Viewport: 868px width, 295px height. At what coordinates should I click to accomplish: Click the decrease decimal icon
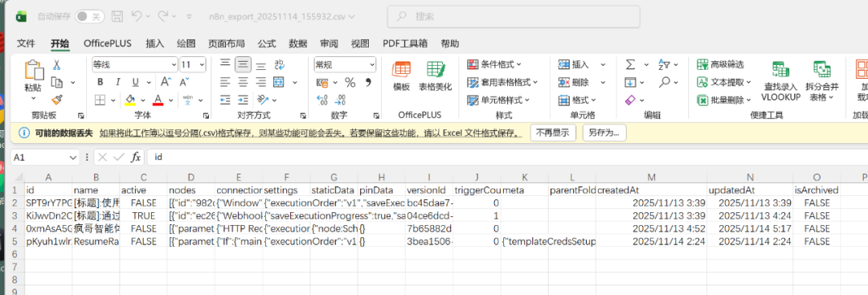coord(341,100)
